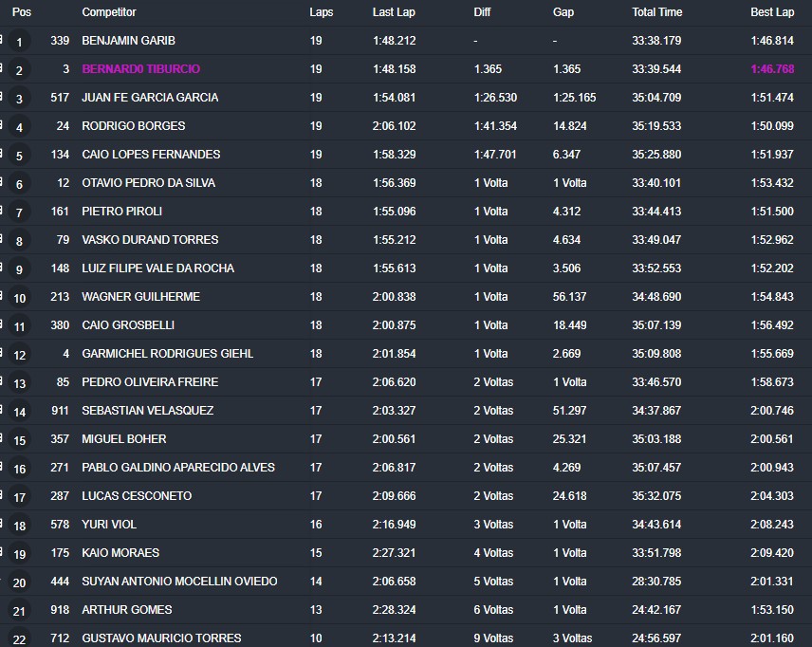This screenshot has width=812, height=647.
Task: Click the Last Lap column header
Action: click(x=393, y=12)
